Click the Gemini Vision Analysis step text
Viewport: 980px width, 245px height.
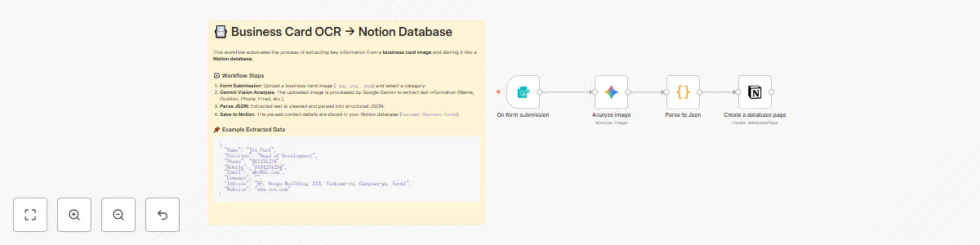point(347,96)
